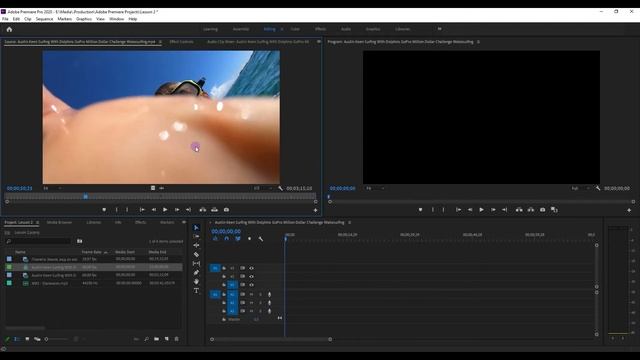The width and height of the screenshot is (640, 360).
Task: Step forward one frame in the Source monitor
Action: tap(177, 210)
